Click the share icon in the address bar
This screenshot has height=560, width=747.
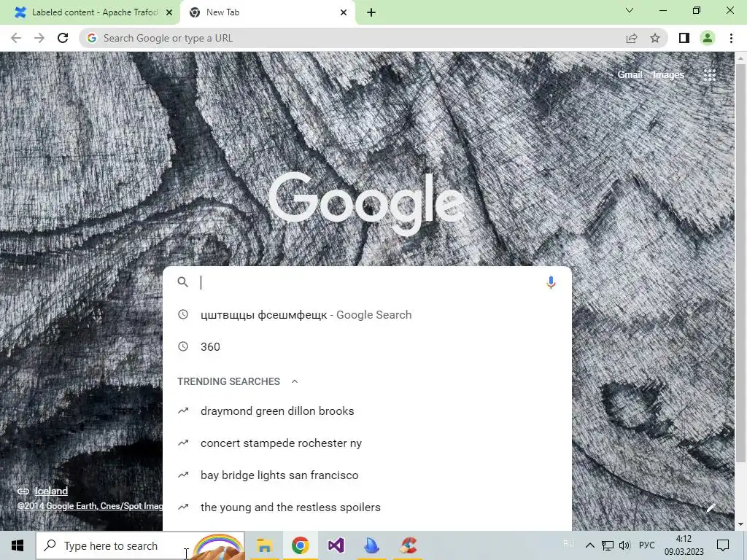click(x=632, y=38)
